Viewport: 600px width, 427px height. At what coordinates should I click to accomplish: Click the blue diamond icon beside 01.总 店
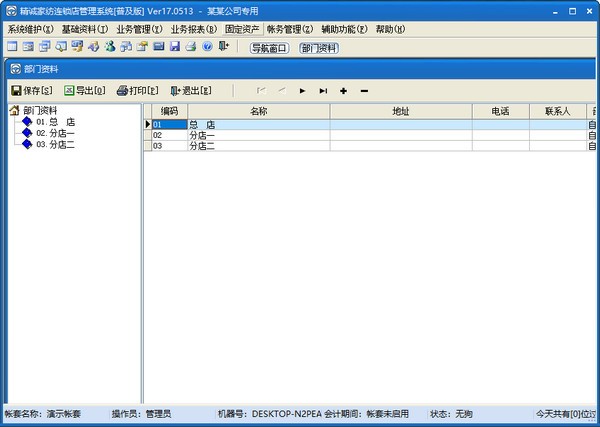[27, 122]
